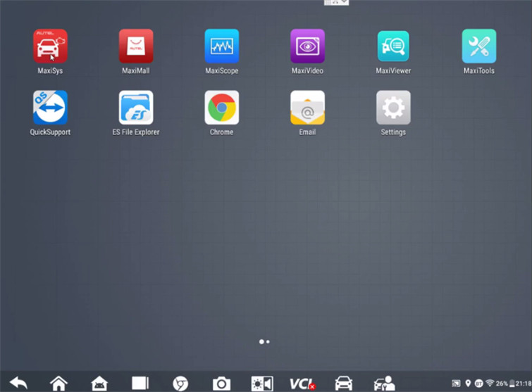532x392 pixels.
Task: Open brightness and volume control
Action: pos(262,384)
